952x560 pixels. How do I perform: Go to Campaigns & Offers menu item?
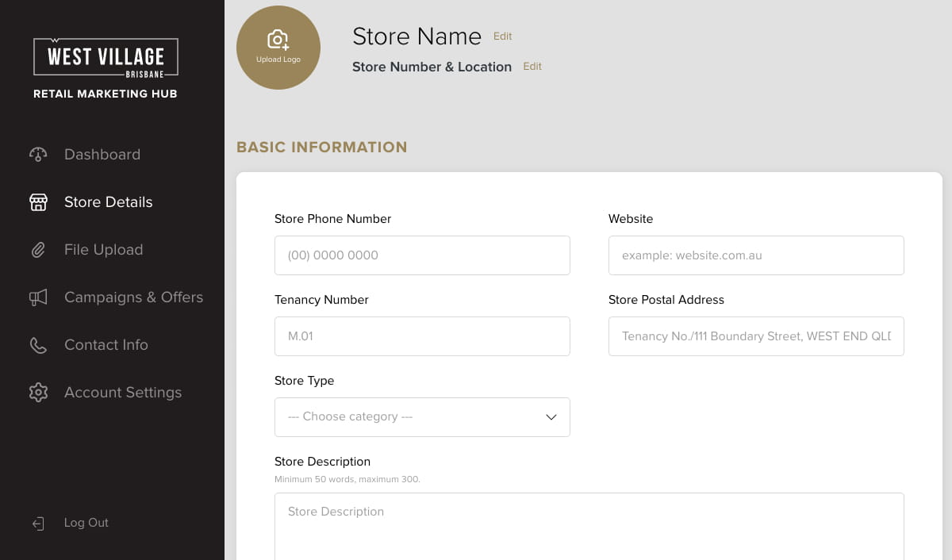pos(133,297)
